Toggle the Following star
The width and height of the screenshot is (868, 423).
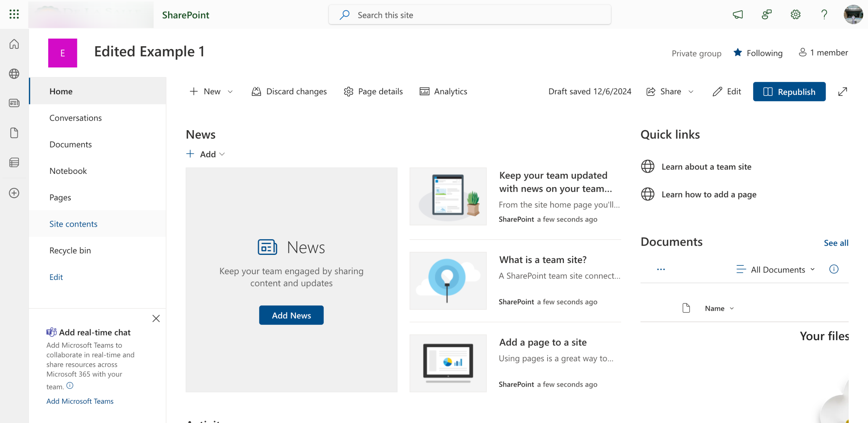738,53
